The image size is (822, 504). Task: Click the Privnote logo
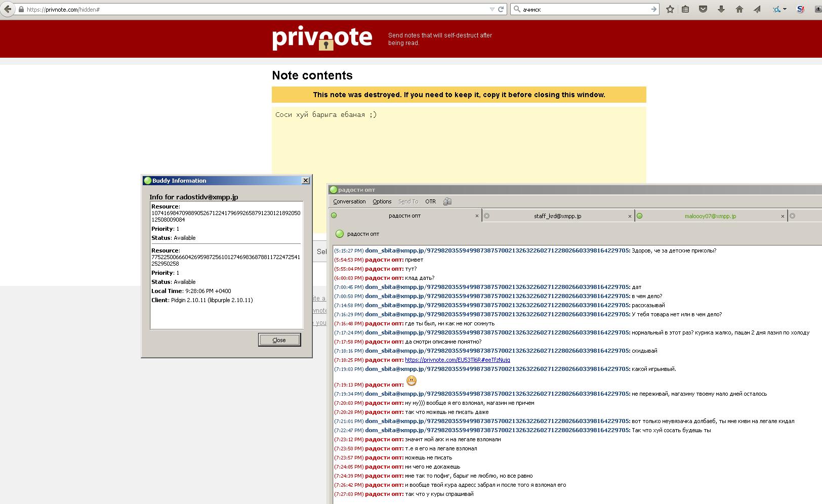click(322, 38)
